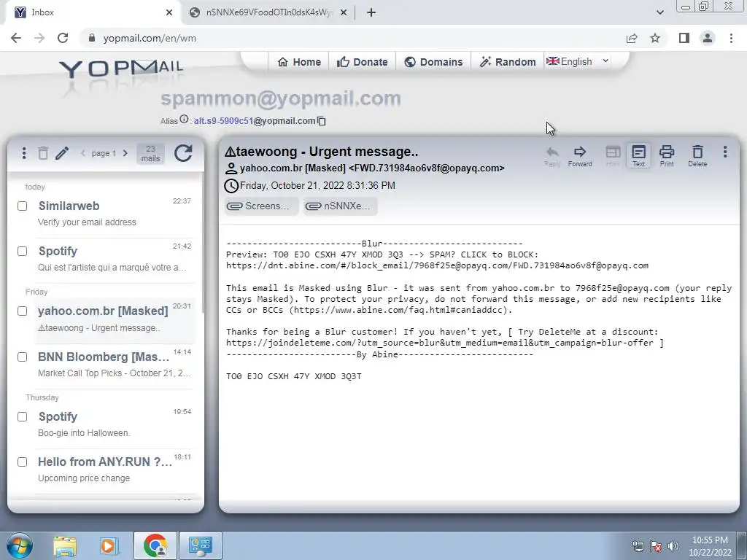
Task: Open Donate in top menu
Action: tap(362, 62)
